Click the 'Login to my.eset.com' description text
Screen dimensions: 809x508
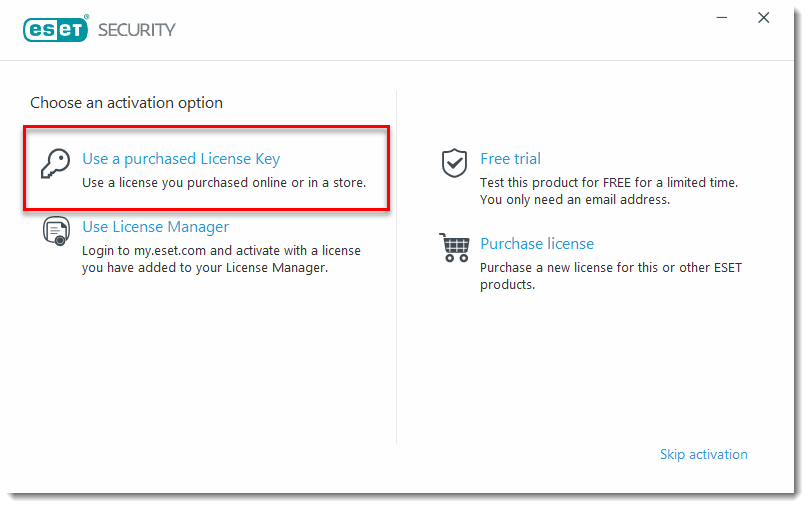[221, 250]
